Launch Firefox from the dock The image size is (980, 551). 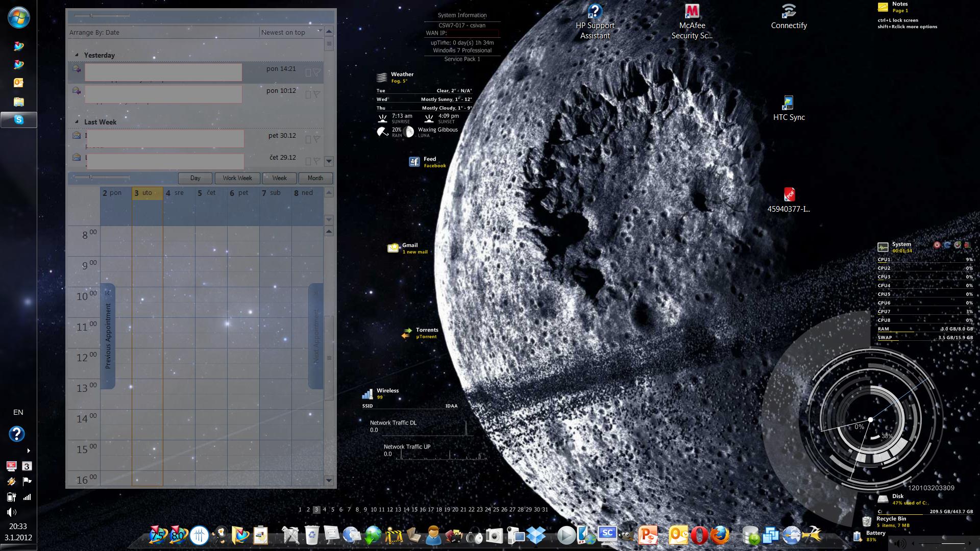pos(720,535)
